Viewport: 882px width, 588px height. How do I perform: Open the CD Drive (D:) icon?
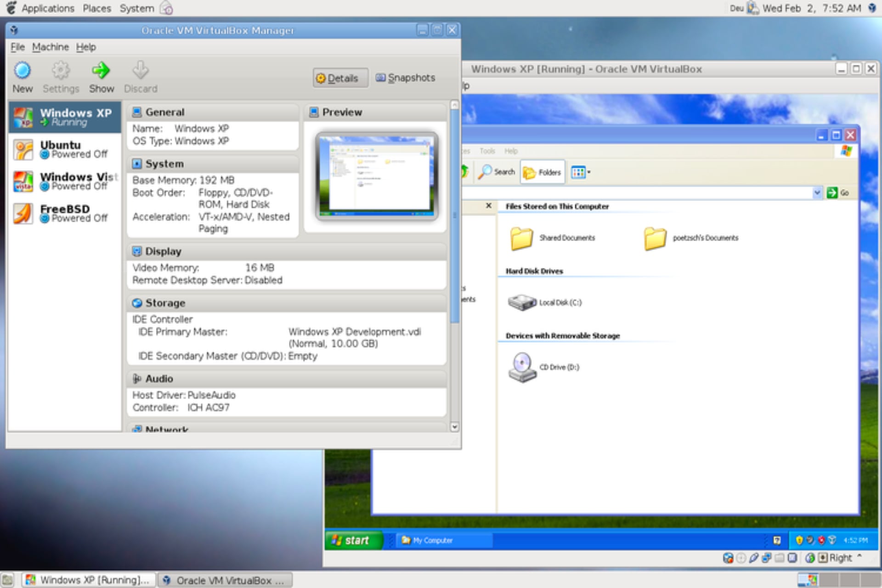click(521, 367)
